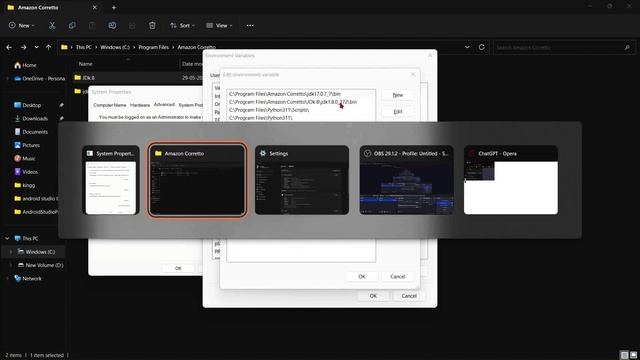Switch to large icons view in status bar
Screen dimensions: 640x360
click(x=633, y=355)
